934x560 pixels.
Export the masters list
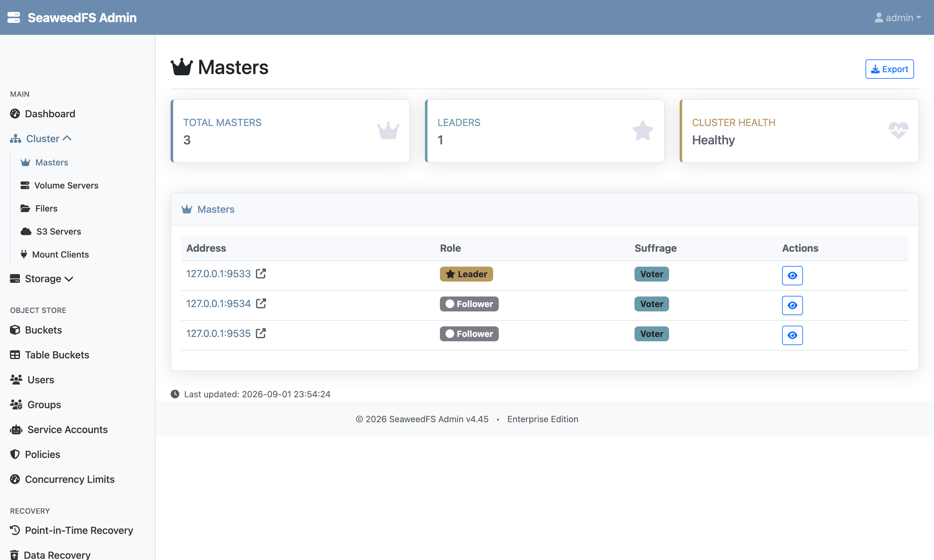(889, 69)
